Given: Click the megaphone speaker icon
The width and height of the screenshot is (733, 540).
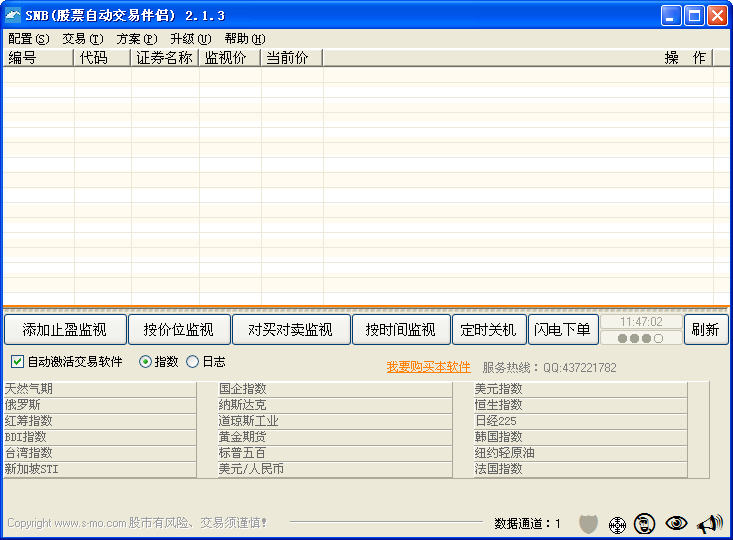Looking at the screenshot, I should [708, 523].
